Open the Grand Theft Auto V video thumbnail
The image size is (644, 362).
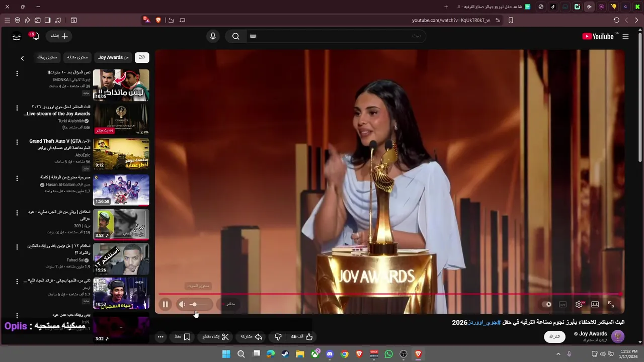pos(121,154)
